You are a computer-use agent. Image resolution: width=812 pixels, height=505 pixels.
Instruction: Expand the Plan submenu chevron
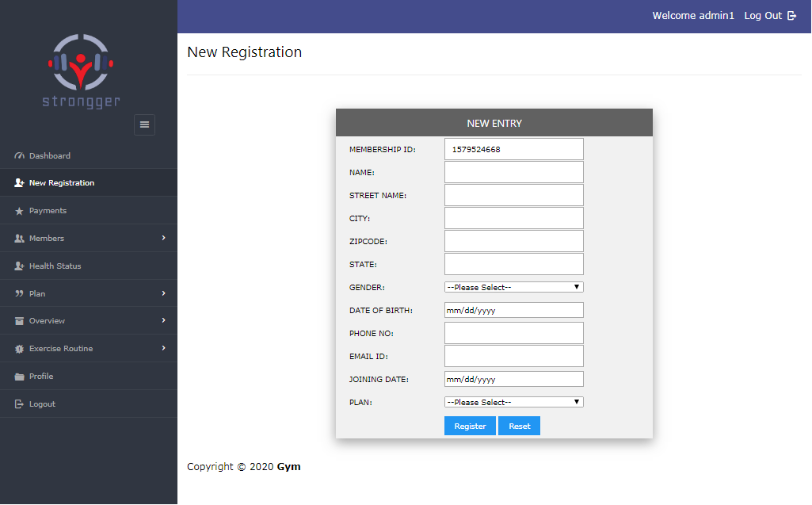coord(164,293)
